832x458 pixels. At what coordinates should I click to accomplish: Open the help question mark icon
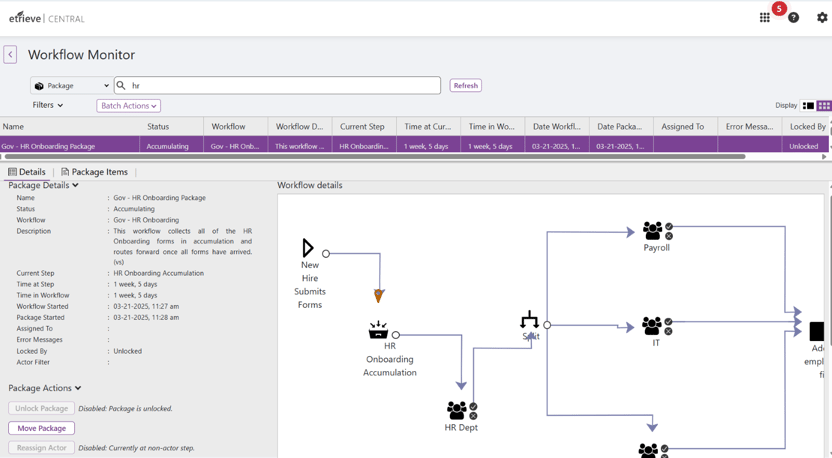tap(793, 18)
